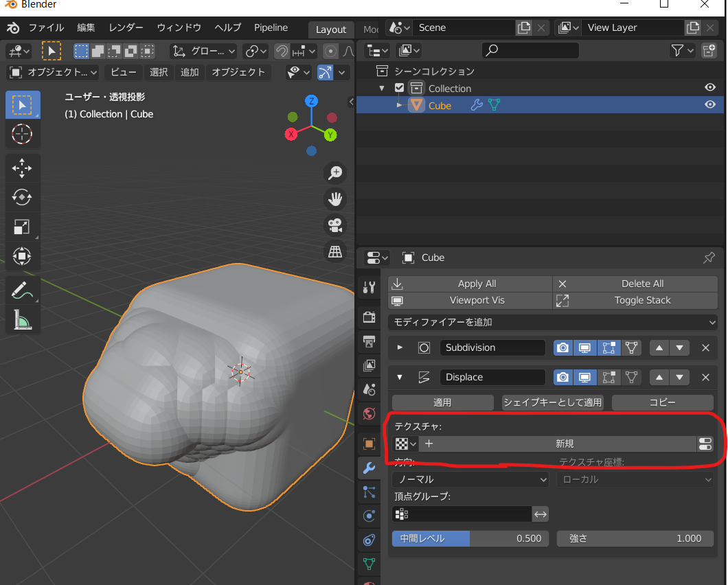728x585 pixels.
Task: Expand the Cube item in outliner
Action: 399,105
